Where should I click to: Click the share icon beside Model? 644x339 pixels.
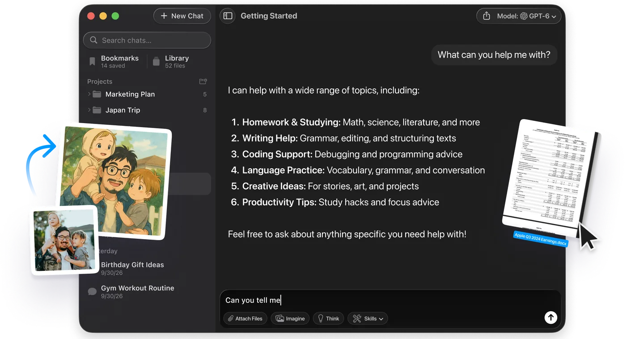(x=487, y=16)
